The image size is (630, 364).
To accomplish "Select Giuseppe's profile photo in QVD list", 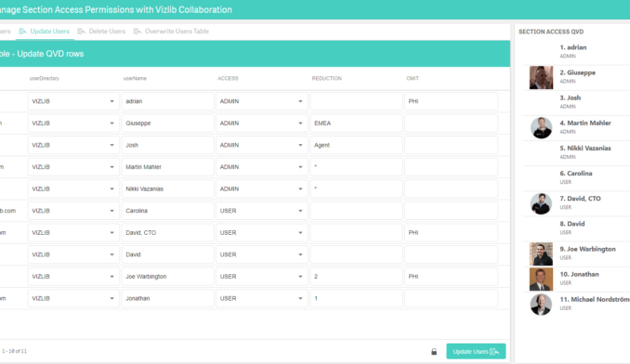I will [x=541, y=77].
